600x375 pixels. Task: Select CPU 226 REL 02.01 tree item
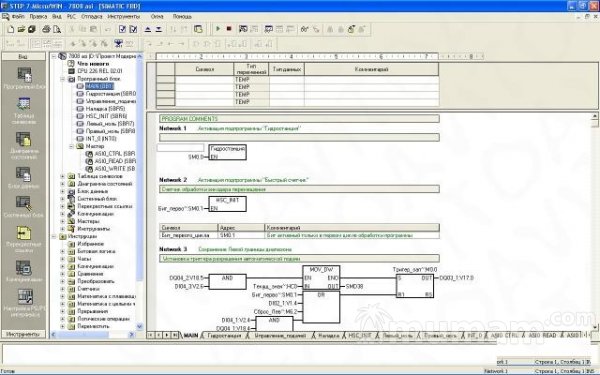tap(99, 71)
